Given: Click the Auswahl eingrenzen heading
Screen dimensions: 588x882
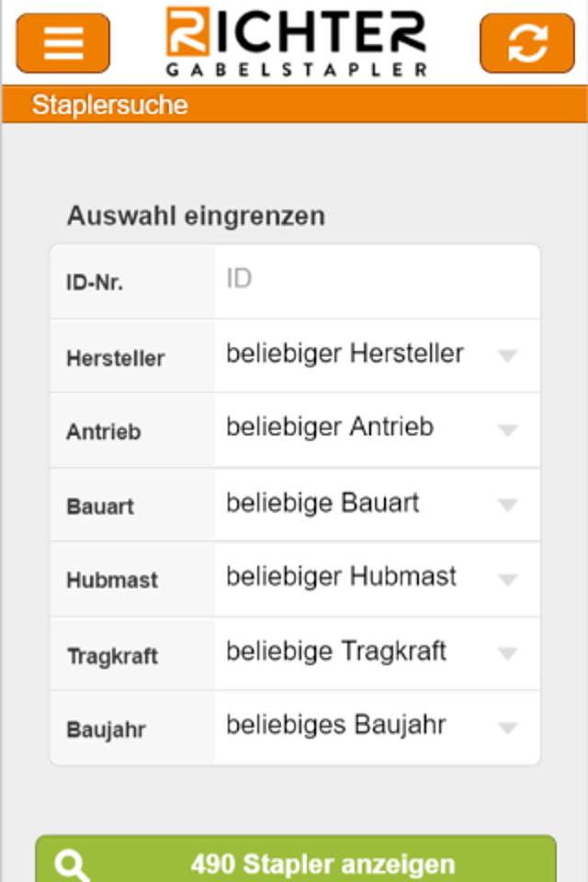Looking at the screenshot, I should pos(196,216).
